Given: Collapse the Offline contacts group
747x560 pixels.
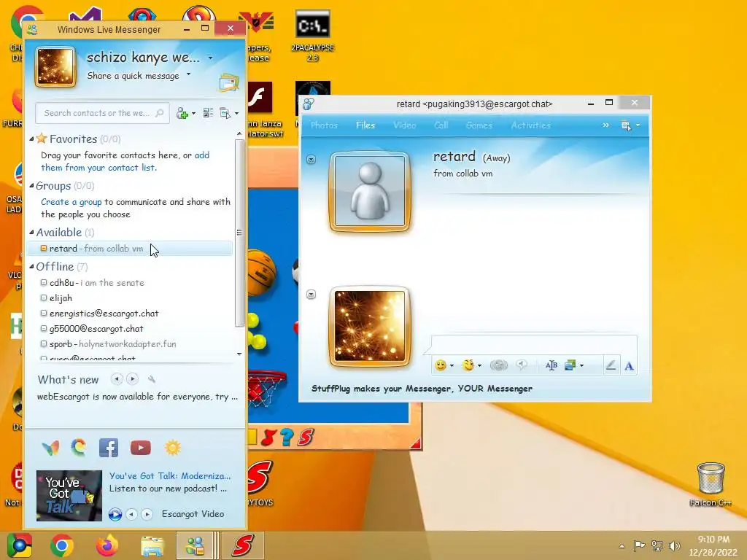Looking at the screenshot, I should tap(31, 267).
